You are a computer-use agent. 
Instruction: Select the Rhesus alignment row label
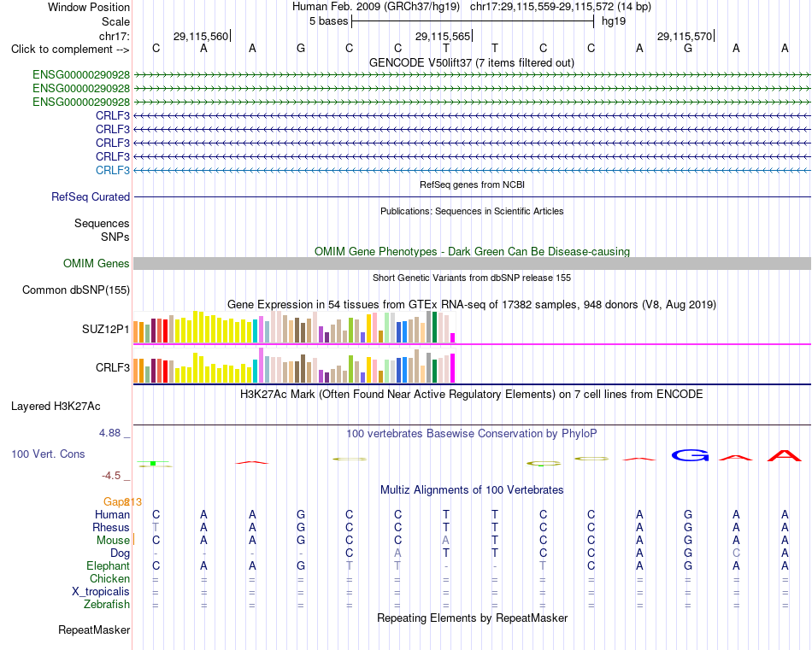(x=111, y=527)
